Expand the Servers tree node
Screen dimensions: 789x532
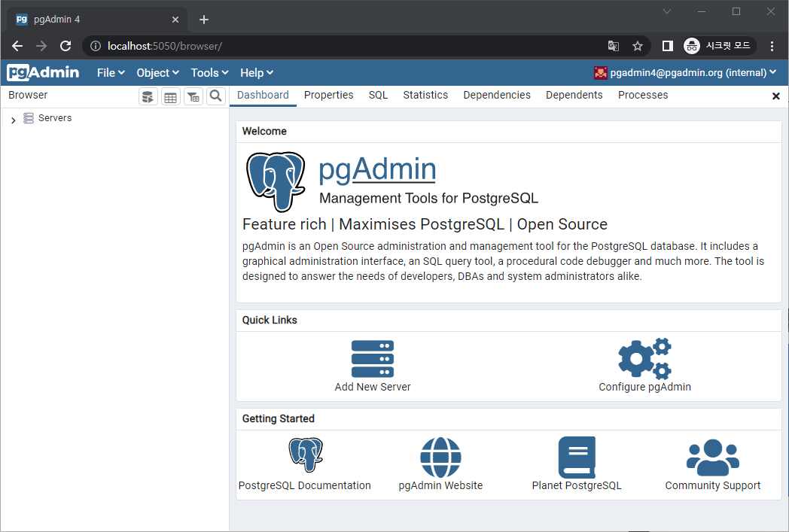pyautogui.click(x=13, y=118)
